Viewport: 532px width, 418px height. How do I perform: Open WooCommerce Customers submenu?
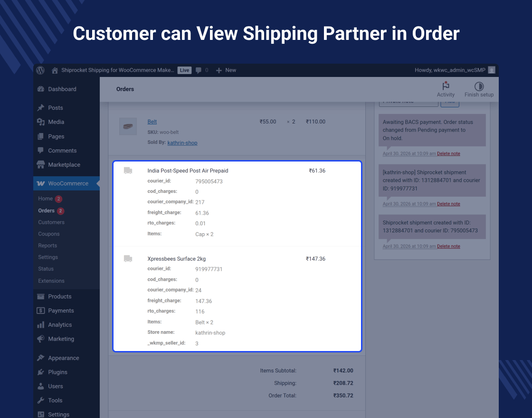point(51,222)
